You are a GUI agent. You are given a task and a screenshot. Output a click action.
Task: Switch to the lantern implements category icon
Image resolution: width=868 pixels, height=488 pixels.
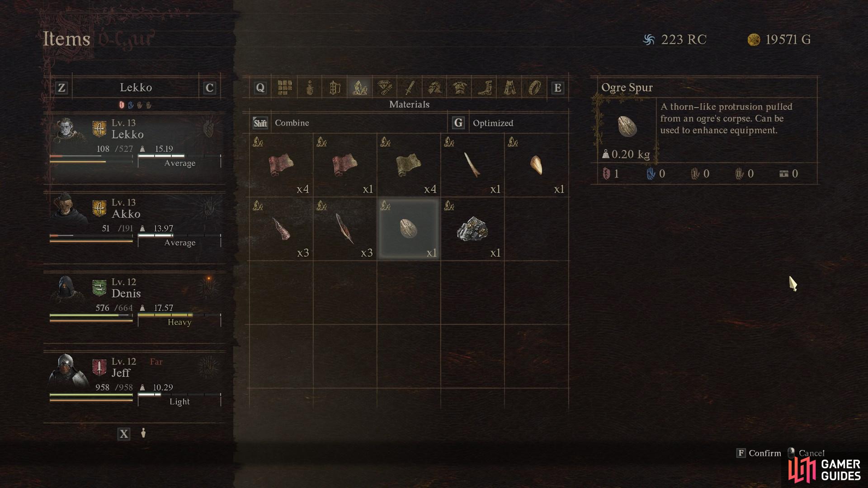(335, 88)
